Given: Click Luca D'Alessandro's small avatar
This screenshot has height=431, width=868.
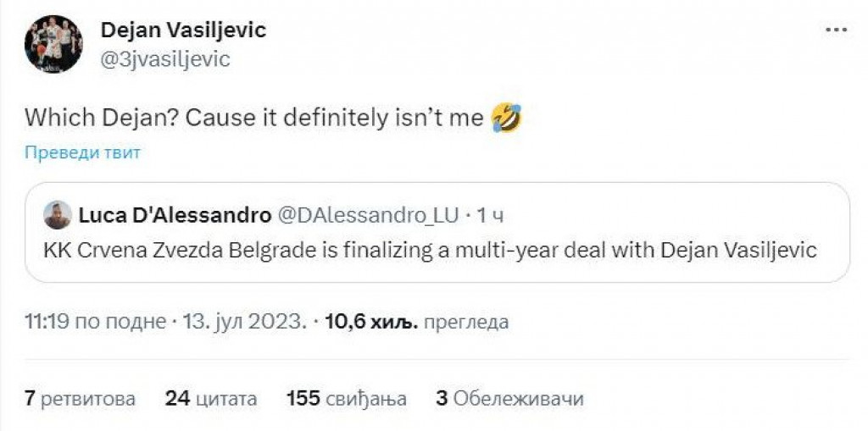Looking at the screenshot, I should coord(58,215).
